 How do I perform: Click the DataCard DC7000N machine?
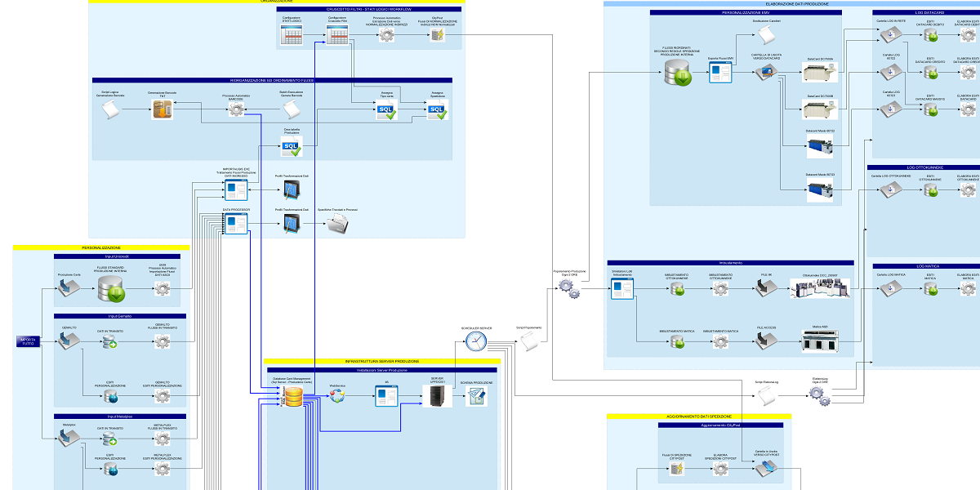pyautogui.click(x=821, y=73)
